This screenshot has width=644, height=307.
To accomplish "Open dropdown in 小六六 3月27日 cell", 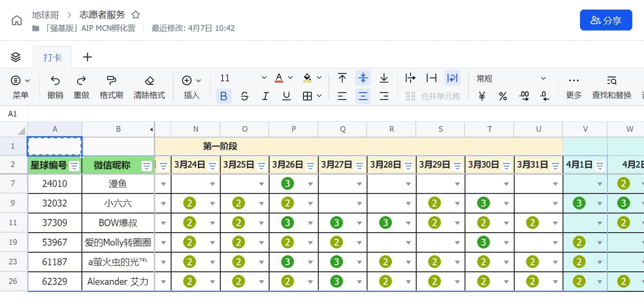I will (x=359, y=203).
